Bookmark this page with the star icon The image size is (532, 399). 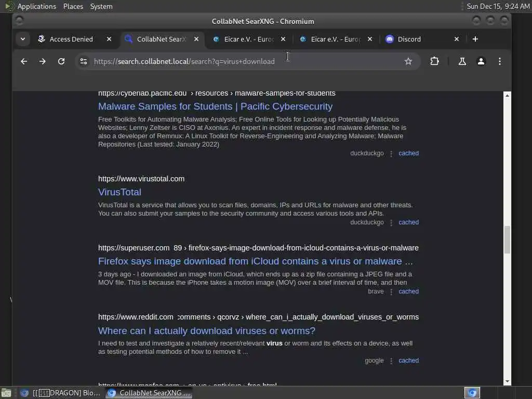point(408,61)
